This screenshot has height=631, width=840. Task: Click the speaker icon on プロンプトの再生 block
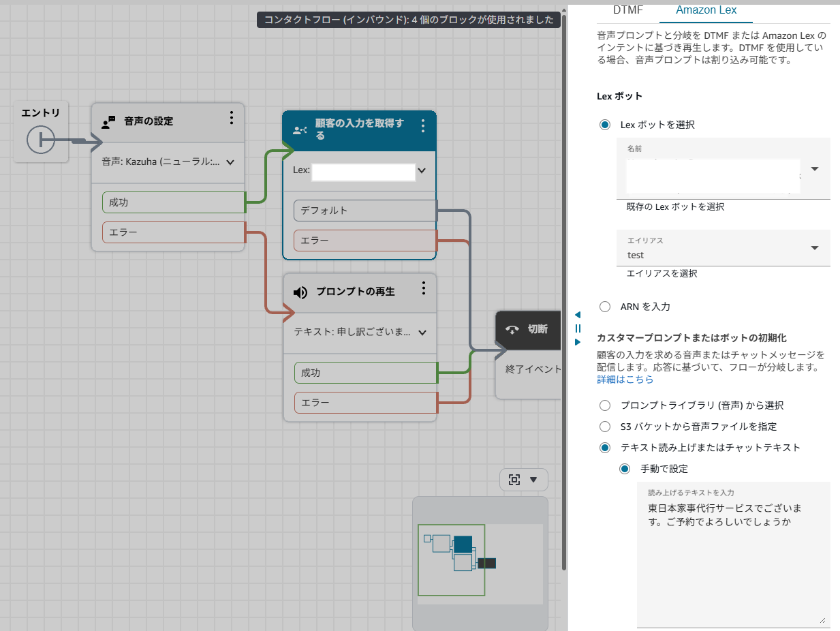300,292
